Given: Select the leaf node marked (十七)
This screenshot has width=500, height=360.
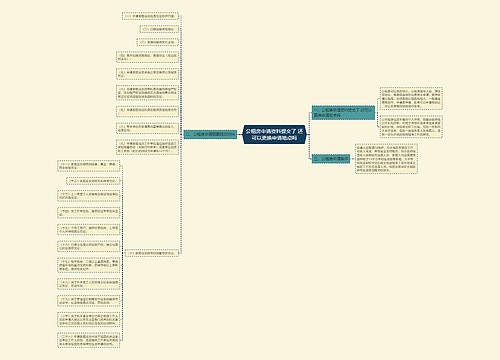Looking at the screenshot, I should [x=89, y=265].
